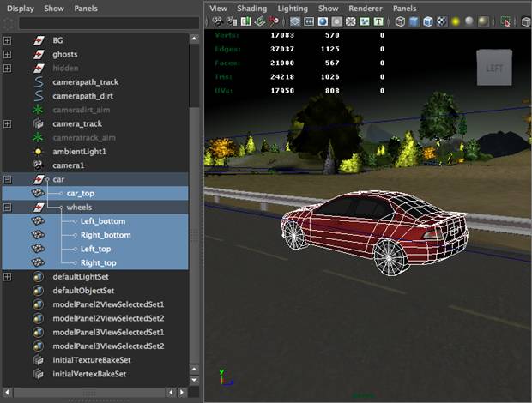Click the car_top mesh icon
The height and width of the screenshot is (403, 532).
[38, 193]
